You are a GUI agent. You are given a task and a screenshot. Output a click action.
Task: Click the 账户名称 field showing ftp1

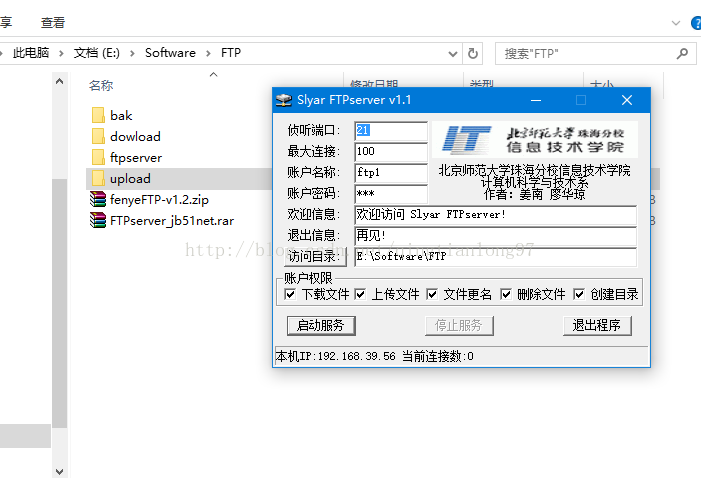point(391,173)
